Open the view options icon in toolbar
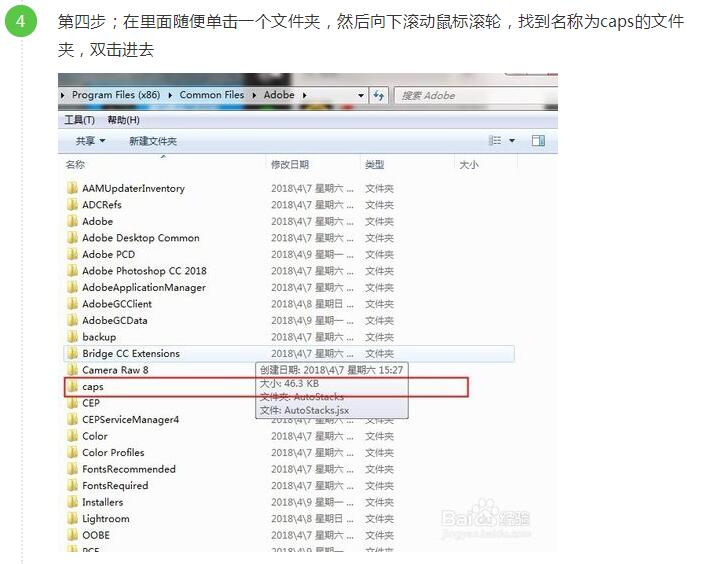Screen dimensions: 702x564 (x=495, y=141)
